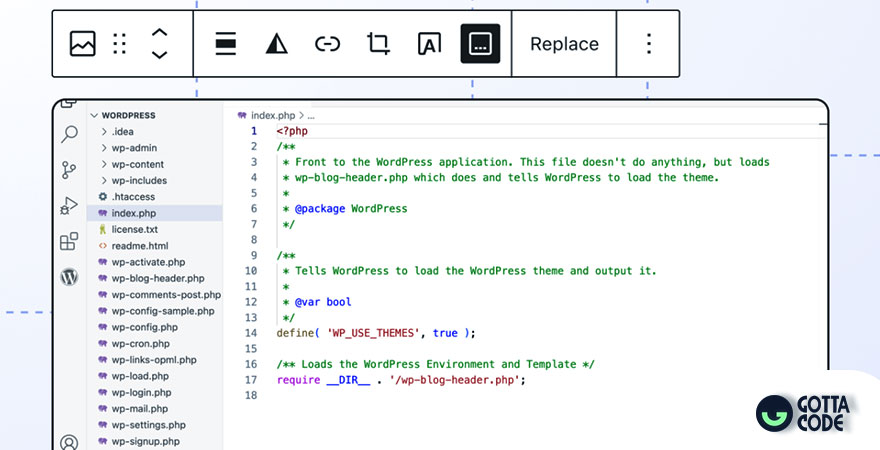Open wp-settings.php file
This screenshot has height=450, width=880.
click(x=142, y=425)
